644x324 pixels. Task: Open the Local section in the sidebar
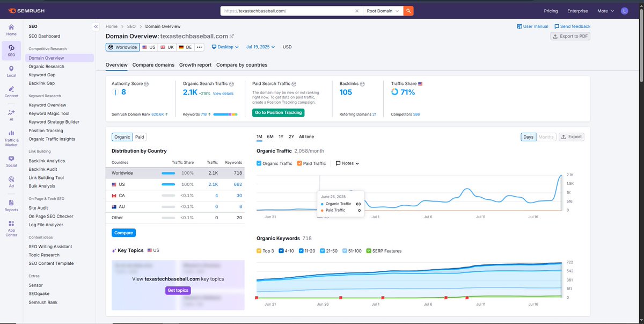[11, 71]
